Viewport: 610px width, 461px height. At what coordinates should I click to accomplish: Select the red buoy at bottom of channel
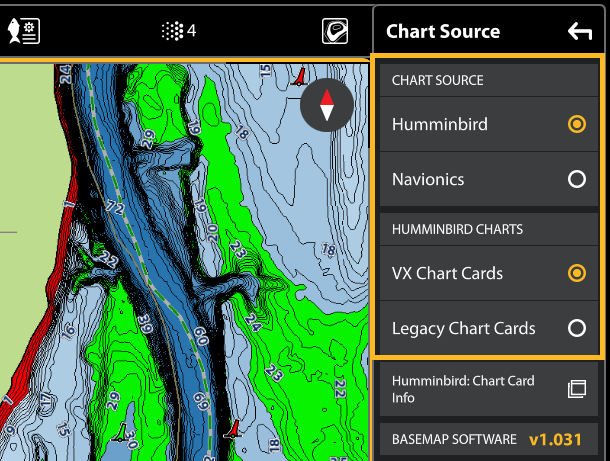pos(234,429)
